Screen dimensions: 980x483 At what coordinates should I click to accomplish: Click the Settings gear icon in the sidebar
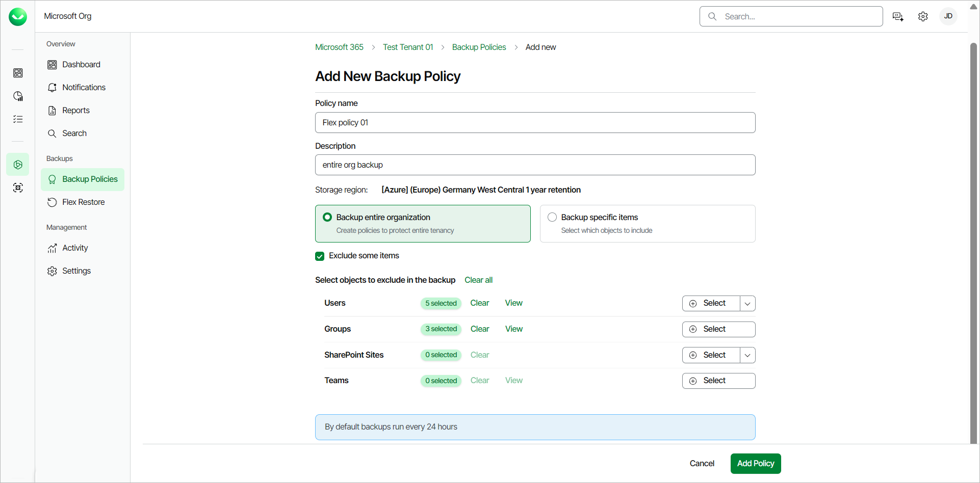click(52, 271)
